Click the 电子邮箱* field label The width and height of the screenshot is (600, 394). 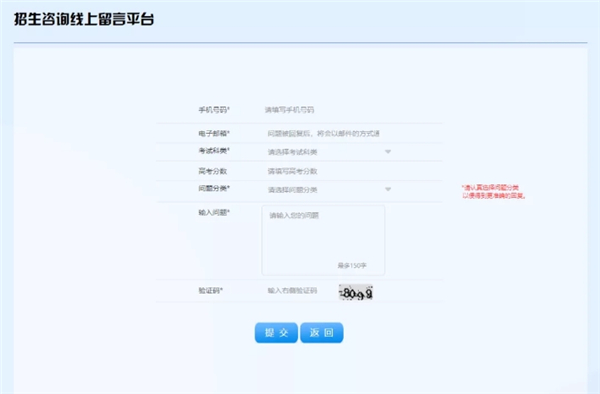[214, 134]
